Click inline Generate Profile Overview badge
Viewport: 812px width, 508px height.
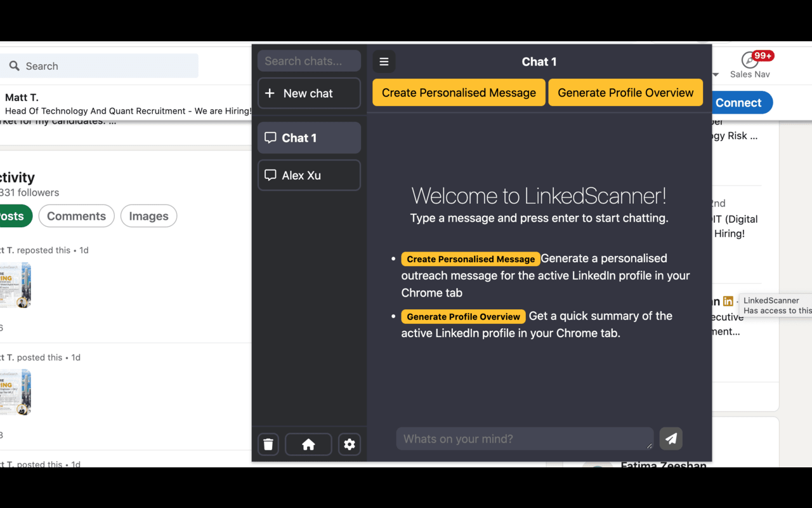(x=464, y=316)
